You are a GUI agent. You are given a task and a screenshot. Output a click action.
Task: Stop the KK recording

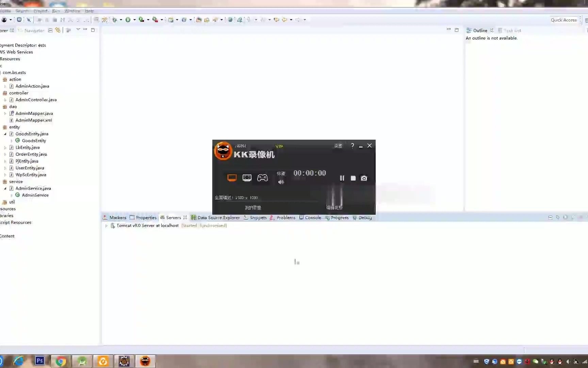click(353, 178)
